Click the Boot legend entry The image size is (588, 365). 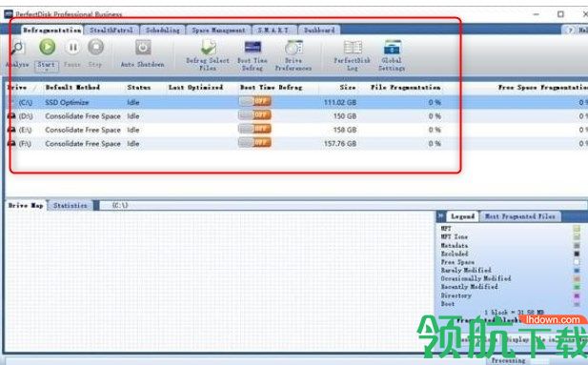coord(447,304)
